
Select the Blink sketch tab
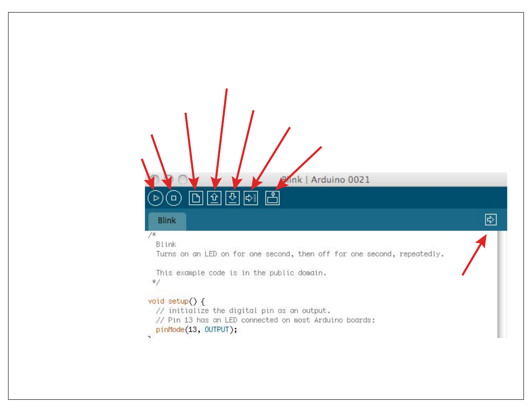pyautogui.click(x=167, y=221)
